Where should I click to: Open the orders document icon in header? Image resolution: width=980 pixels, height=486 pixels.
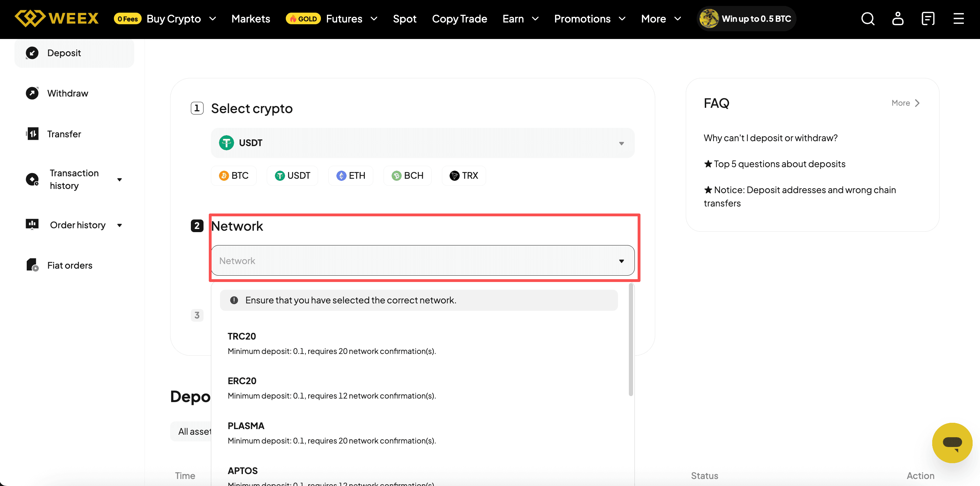(928, 19)
